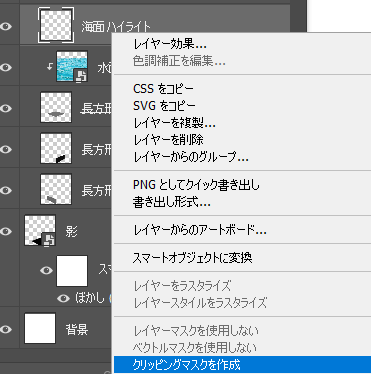Select スマートオブジェクトに変換
Image resolution: width=371 pixels, height=374 pixels.
click(x=192, y=258)
